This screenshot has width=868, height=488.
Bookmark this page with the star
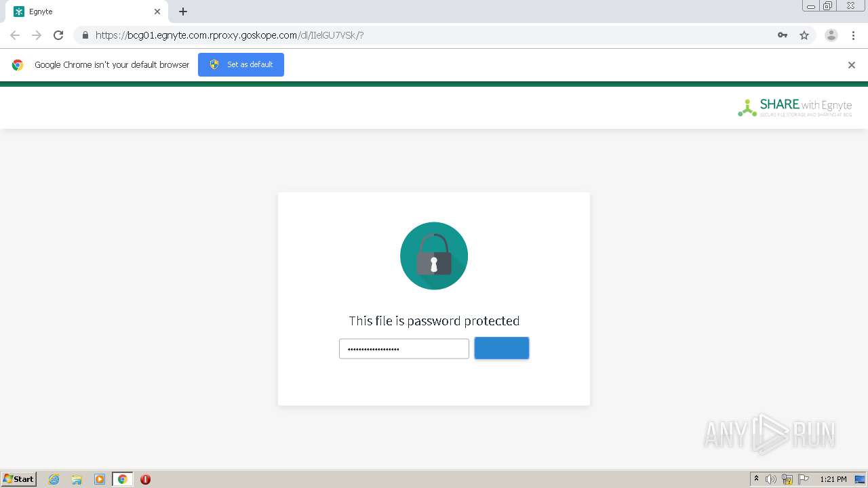coord(804,35)
